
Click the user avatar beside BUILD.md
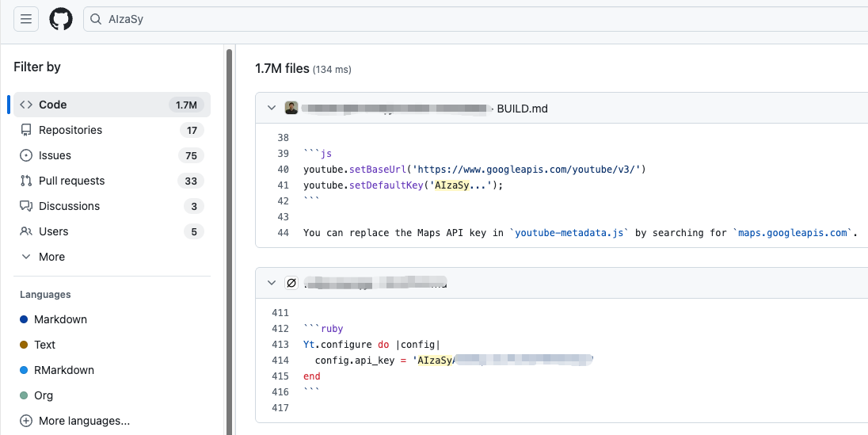click(x=291, y=109)
